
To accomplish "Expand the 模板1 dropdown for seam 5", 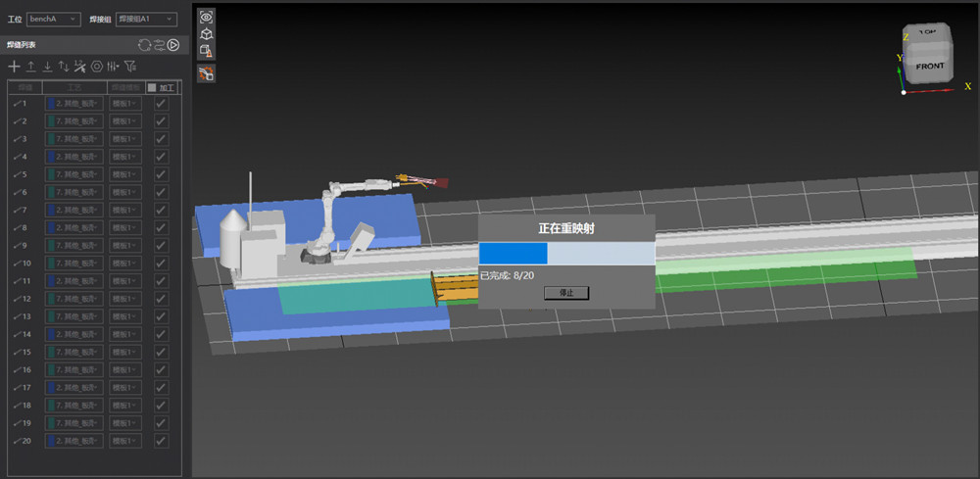I will [124, 174].
